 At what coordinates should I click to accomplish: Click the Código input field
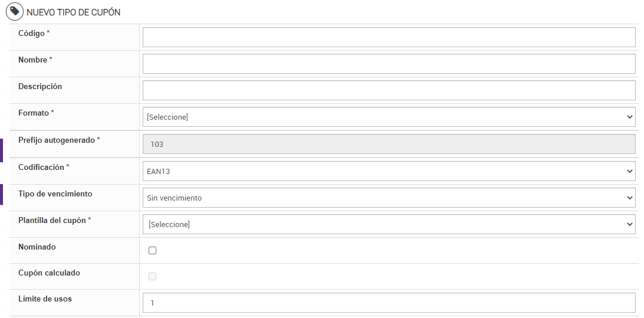[389, 37]
